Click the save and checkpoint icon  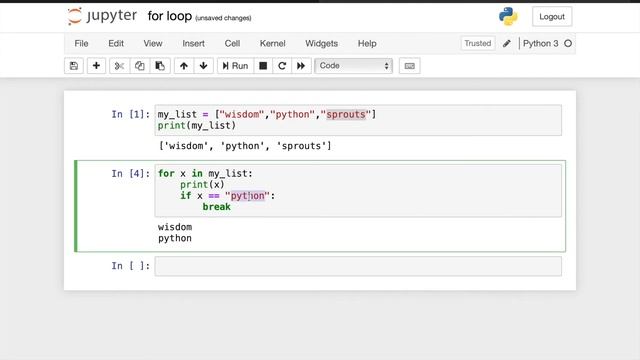click(74, 66)
